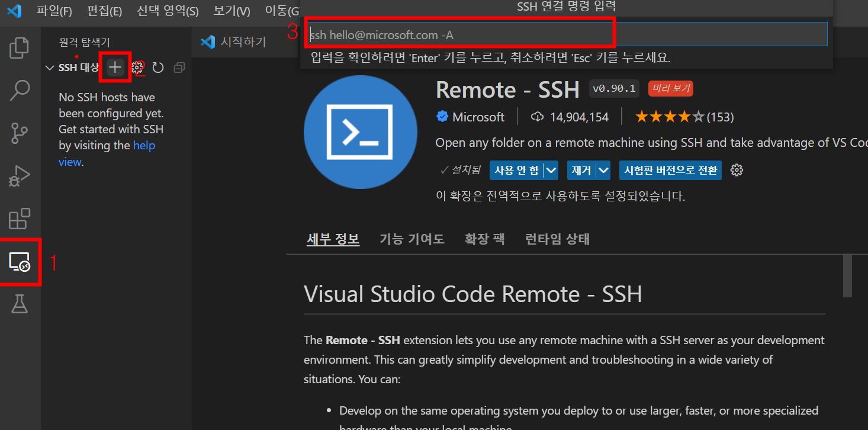Click the v0.90.1 version badge

pyautogui.click(x=613, y=89)
